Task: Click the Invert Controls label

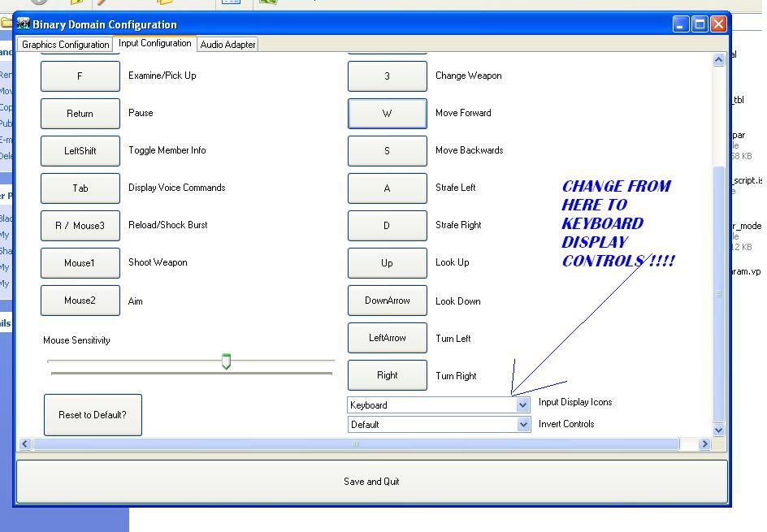Action: click(566, 424)
